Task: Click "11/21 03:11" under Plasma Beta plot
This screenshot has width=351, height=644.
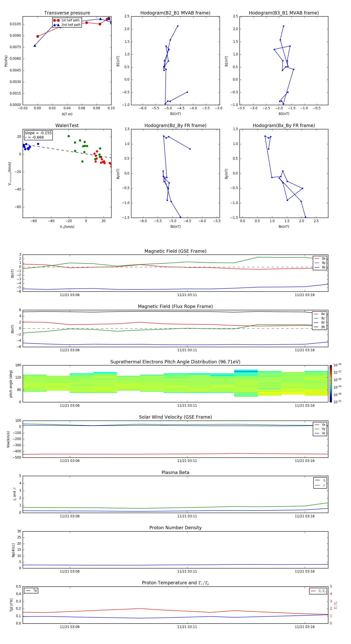Action: coord(187,516)
